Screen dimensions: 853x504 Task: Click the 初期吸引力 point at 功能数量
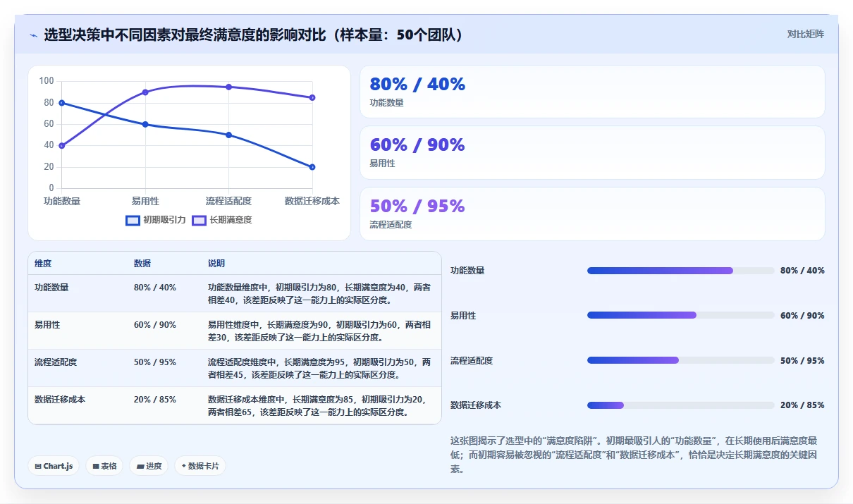tap(62, 103)
